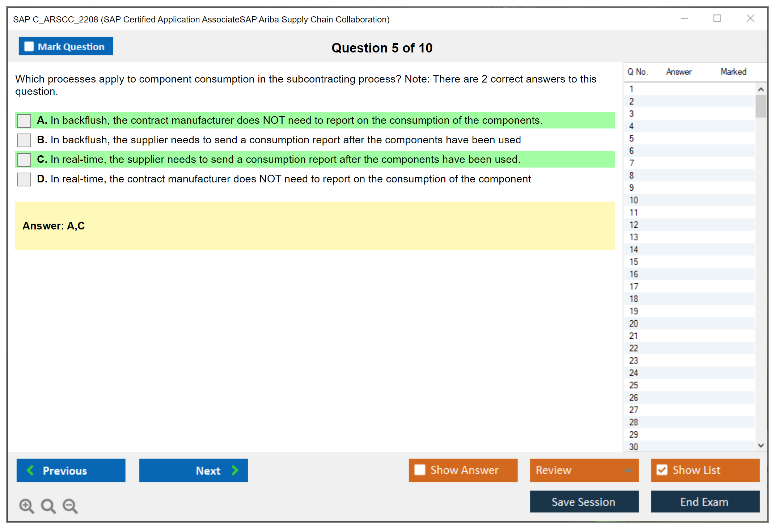Viewport: 778px width, 532px height.
Task: Close the exam window
Action: [750, 18]
